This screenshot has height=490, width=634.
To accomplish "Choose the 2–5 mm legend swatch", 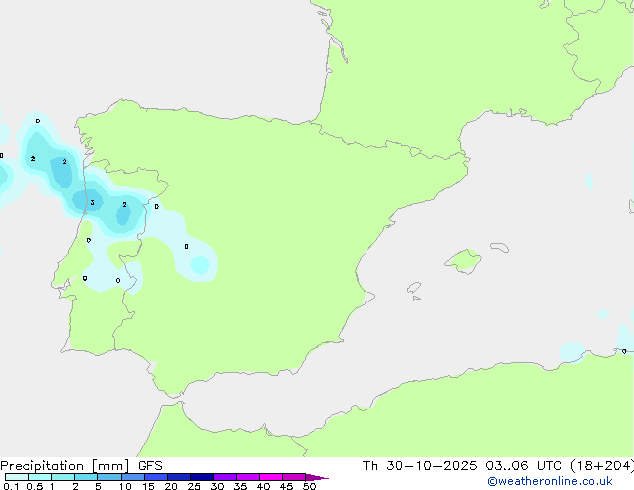I will (86, 477).
